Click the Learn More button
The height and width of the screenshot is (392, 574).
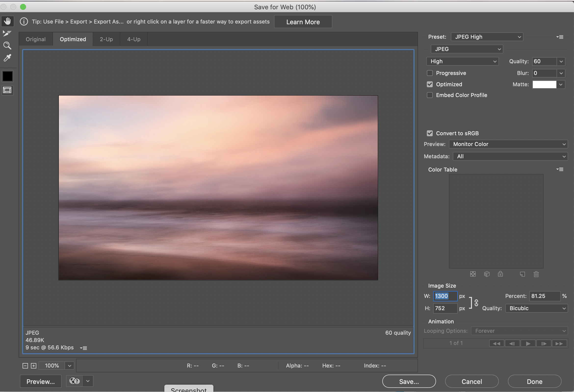(303, 22)
